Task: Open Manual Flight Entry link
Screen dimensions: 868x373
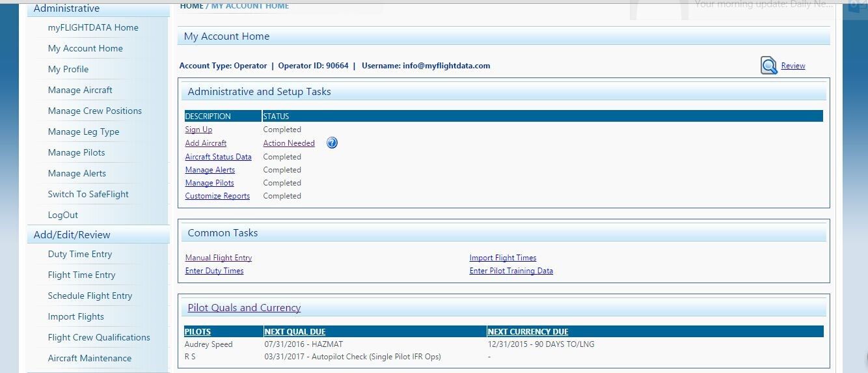Action: click(219, 258)
